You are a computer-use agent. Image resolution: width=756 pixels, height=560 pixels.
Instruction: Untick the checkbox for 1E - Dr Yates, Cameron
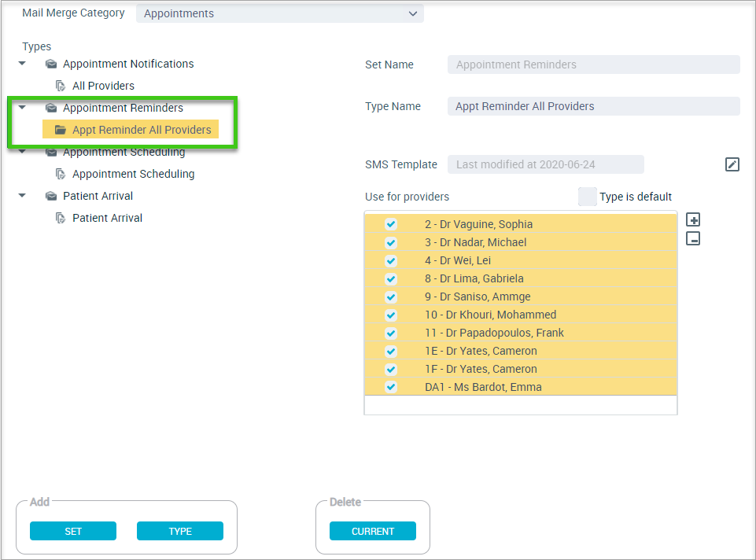[x=391, y=351]
